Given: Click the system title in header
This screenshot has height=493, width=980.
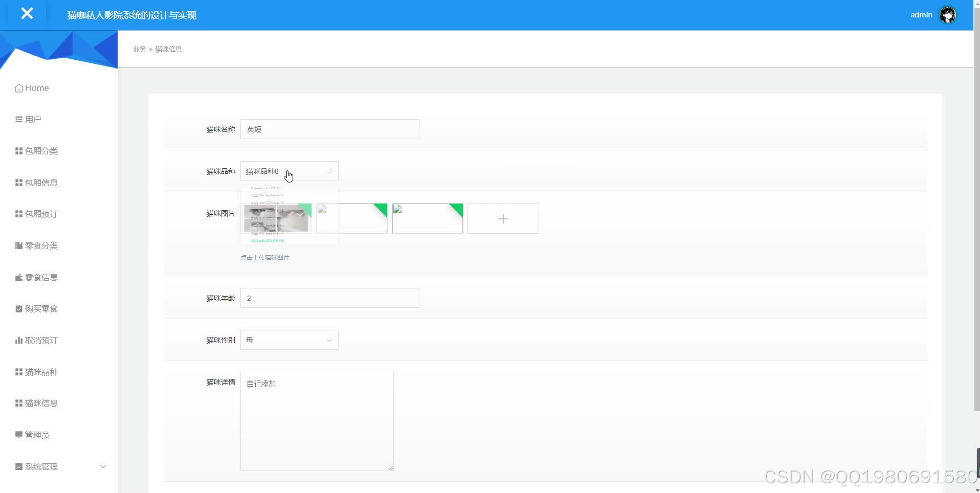Looking at the screenshot, I should coord(132,15).
